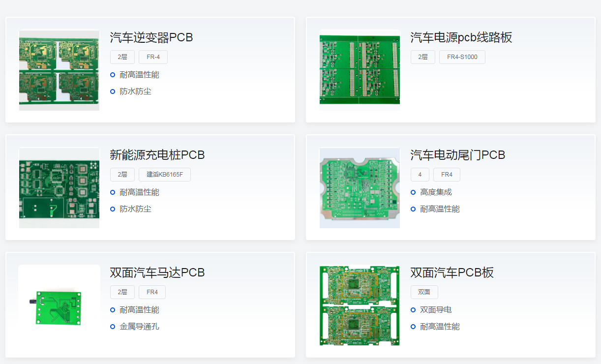Viewport: 601px width, 364px height.
Task: Open the 新能源充电桩PCB product image
Action: click(x=59, y=188)
